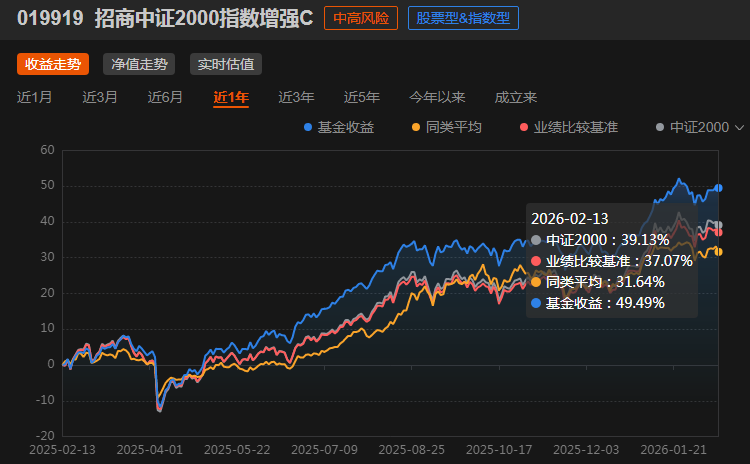Image resolution: width=750 pixels, height=464 pixels.
Task: Click the 中高风险 risk tag
Action: pos(361,18)
